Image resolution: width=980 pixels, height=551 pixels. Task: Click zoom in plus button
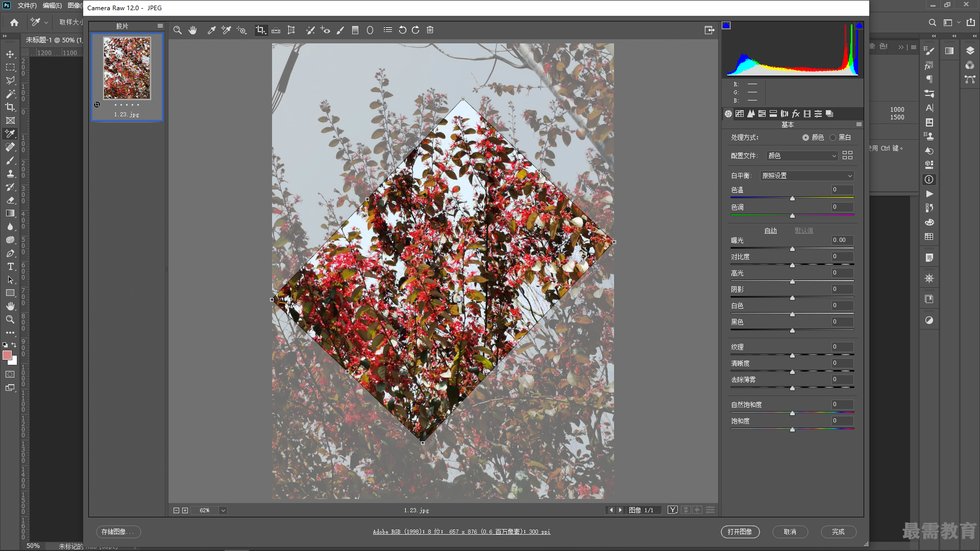[185, 511]
